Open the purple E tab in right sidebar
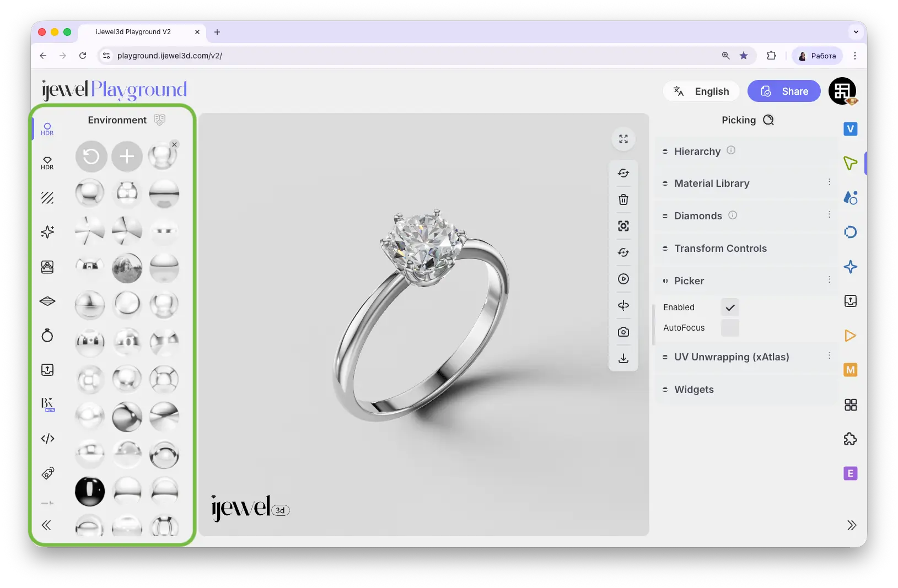Image resolution: width=898 pixels, height=588 pixels. click(x=851, y=473)
